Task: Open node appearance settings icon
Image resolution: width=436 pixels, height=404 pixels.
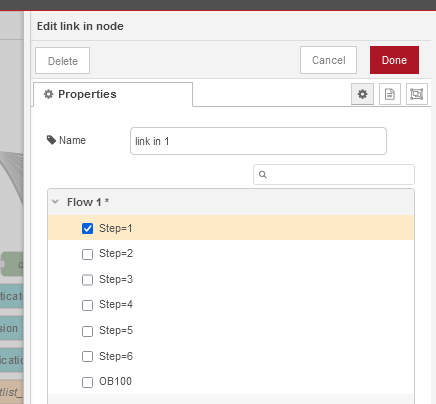Action: (417, 94)
